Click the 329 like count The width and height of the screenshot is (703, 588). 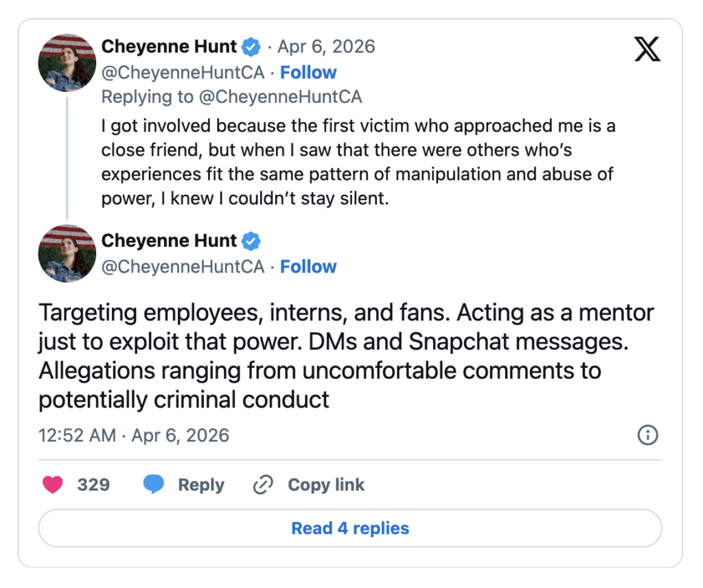pyautogui.click(x=96, y=484)
